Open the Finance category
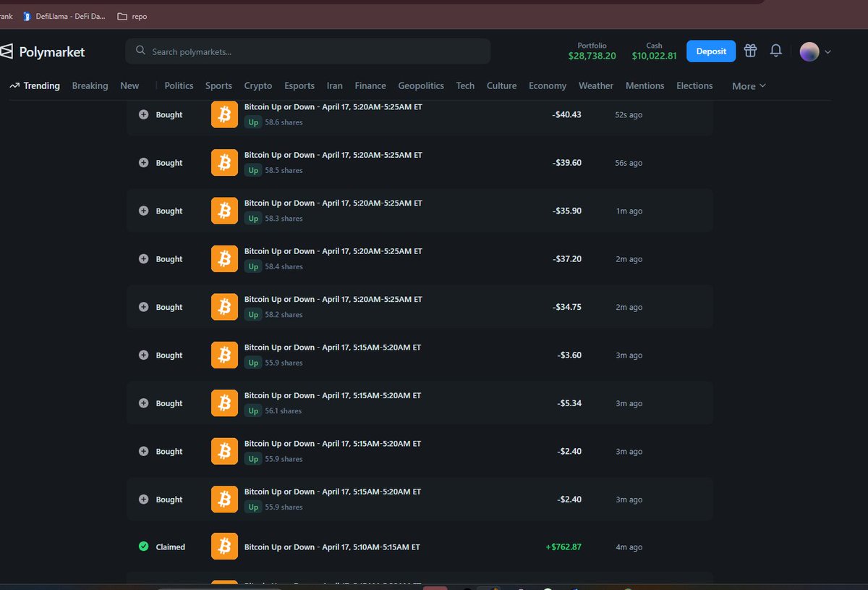This screenshot has width=868, height=590. point(370,85)
